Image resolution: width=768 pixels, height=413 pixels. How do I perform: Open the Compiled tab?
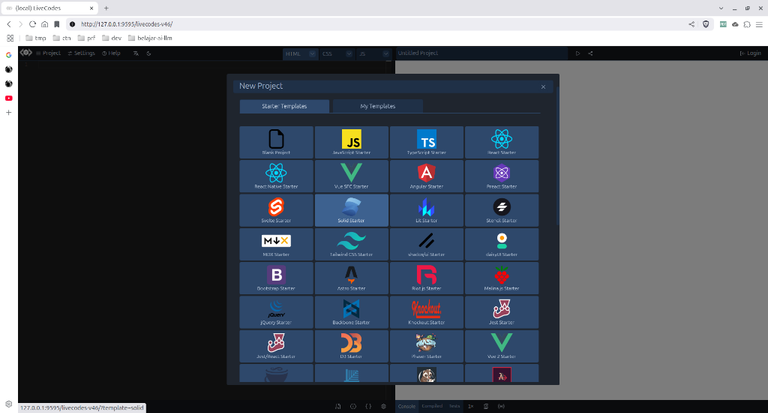click(432, 406)
